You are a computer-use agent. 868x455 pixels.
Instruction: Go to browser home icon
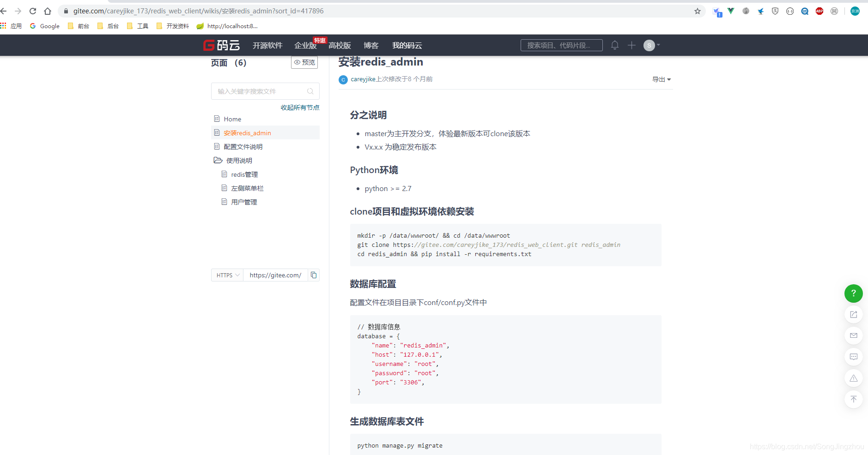[x=48, y=11]
